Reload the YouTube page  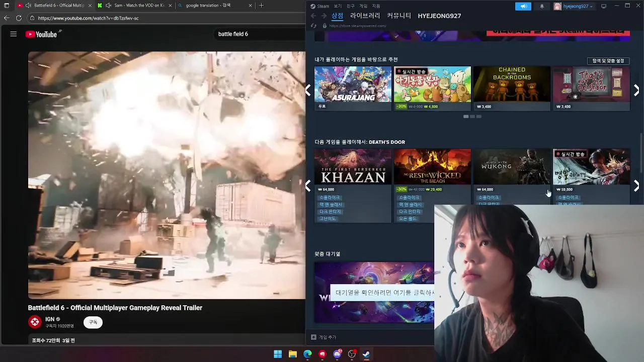[x=19, y=18]
